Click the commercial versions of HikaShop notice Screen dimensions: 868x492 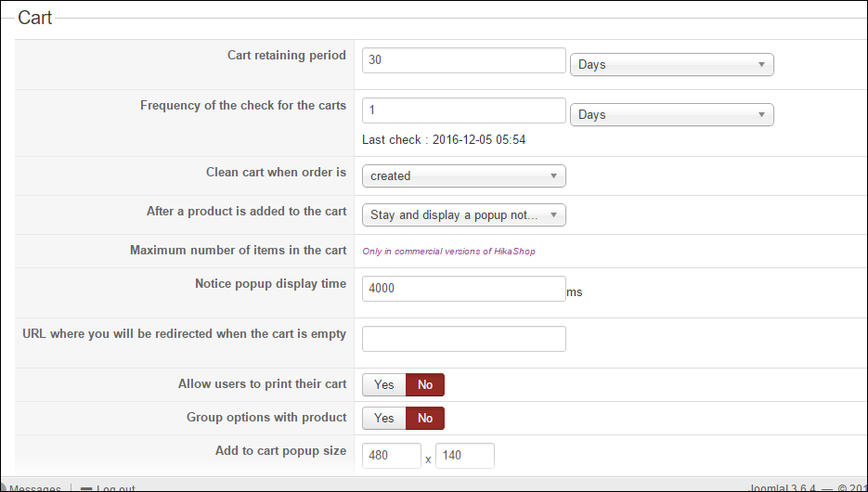448,252
